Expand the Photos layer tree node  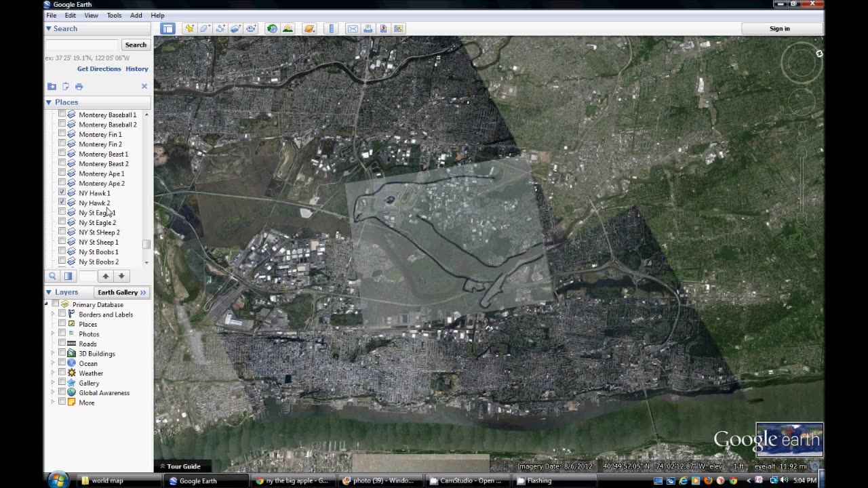click(54, 333)
